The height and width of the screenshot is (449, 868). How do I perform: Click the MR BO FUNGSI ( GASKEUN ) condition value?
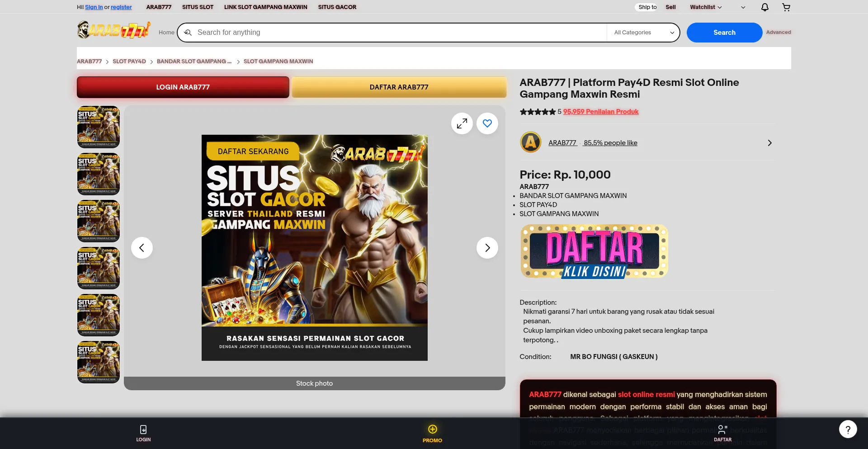(614, 357)
